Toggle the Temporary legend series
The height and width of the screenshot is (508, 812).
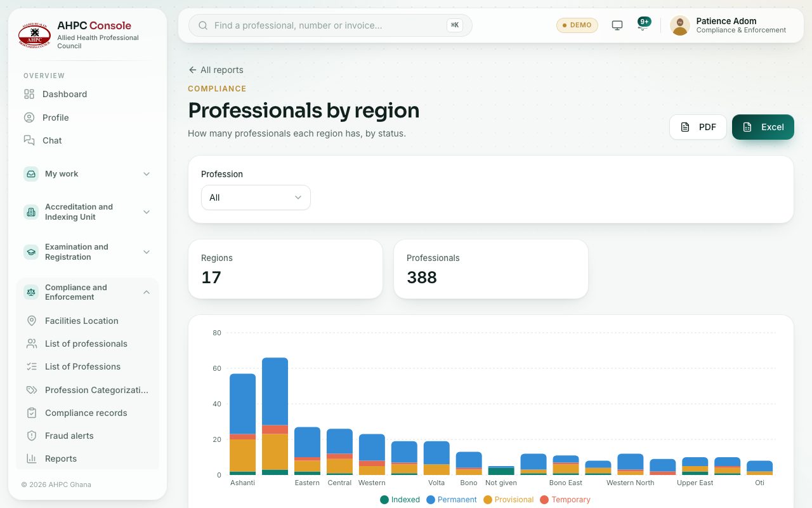565,500
